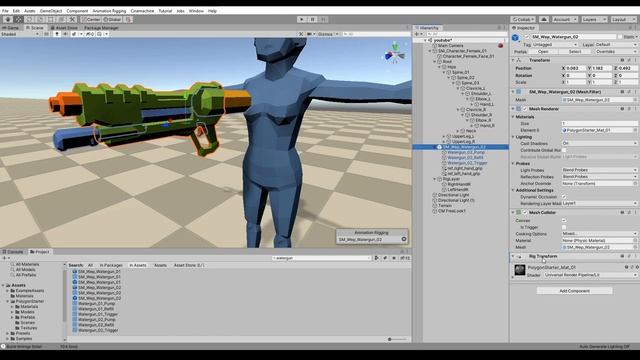Switch to the Package Manager tab
Screen dimensions: 640x360
pyautogui.click(x=101, y=28)
